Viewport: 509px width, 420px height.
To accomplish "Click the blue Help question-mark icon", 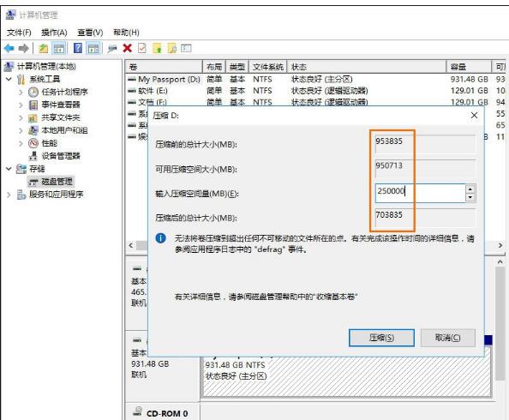I will (78, 48).
